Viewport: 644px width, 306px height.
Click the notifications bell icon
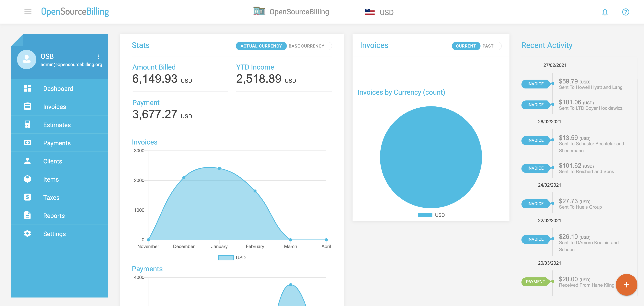(605, 12)
